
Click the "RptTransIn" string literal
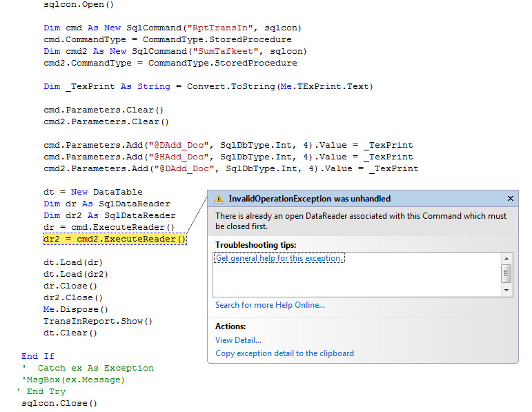(221, 28)
